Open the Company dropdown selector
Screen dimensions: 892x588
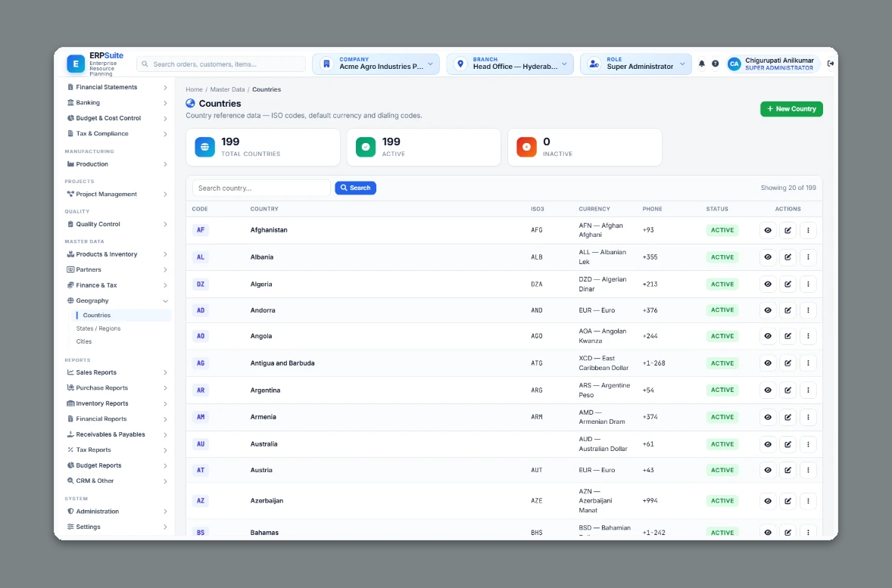(x=376, y=64)
